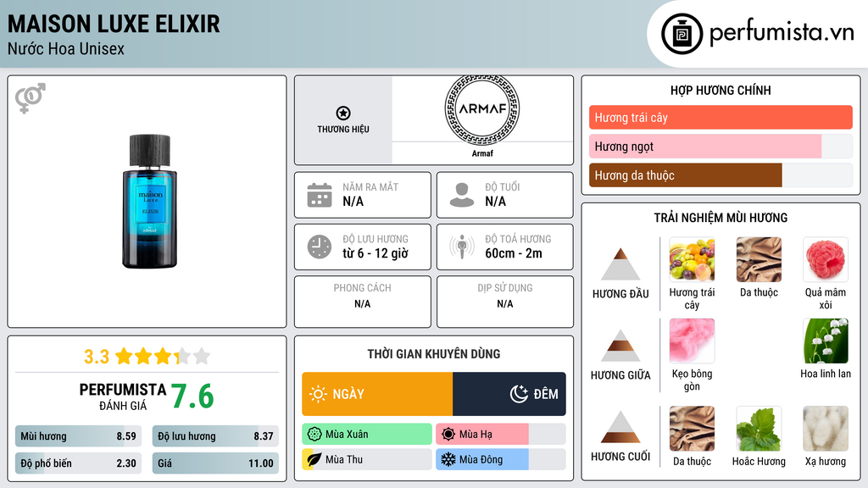Click the Quả mâm xôi raspberry note image
Viewport: 868px width, 488px height.
tap(825, 259)
